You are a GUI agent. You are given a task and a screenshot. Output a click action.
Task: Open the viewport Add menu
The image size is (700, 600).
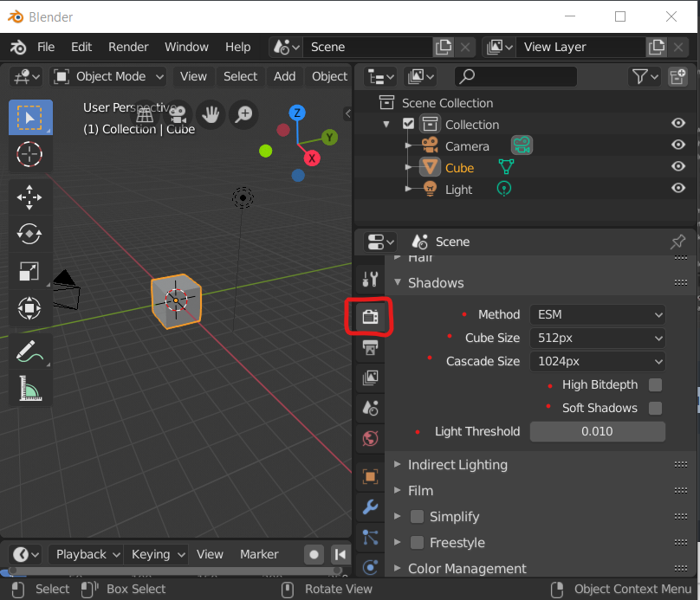pyautogui.click(x=284, y=76)
